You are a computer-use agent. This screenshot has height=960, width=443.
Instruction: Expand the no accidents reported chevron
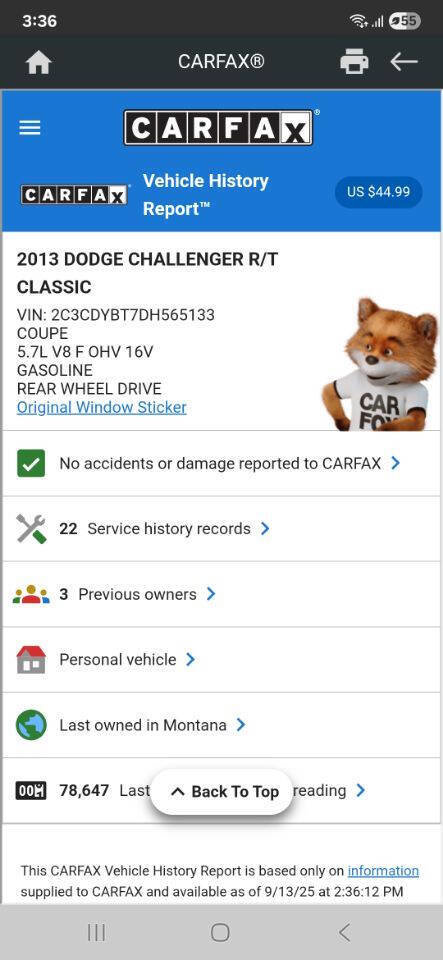click(x=395, y=463)
